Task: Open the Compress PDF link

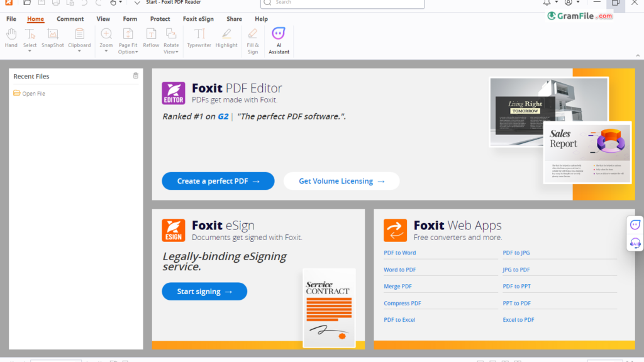Action: [402, 304]
